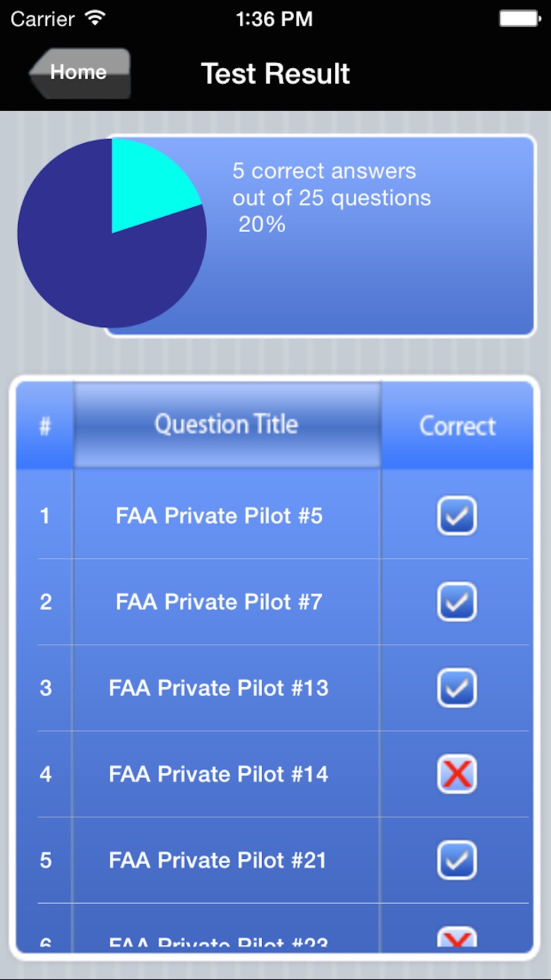Click the checkmark icon for question 2
The image size is (551, 980).
[x=457, y=602]
